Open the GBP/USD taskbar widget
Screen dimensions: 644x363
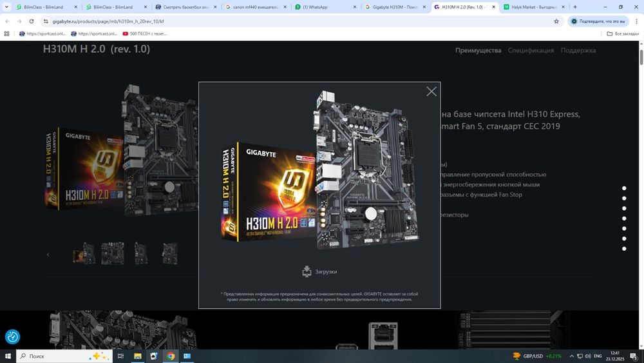tap(537, 356)
